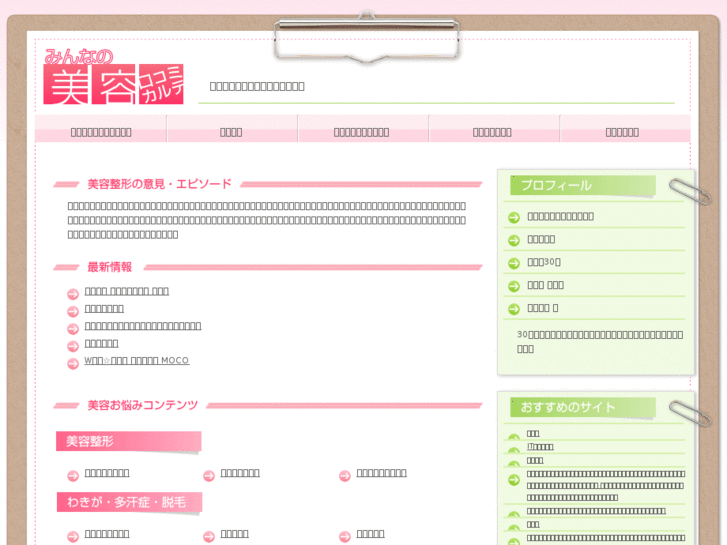Click the プロフィール panel header
This screenshot has width=727, height=545.
point(583,186)
